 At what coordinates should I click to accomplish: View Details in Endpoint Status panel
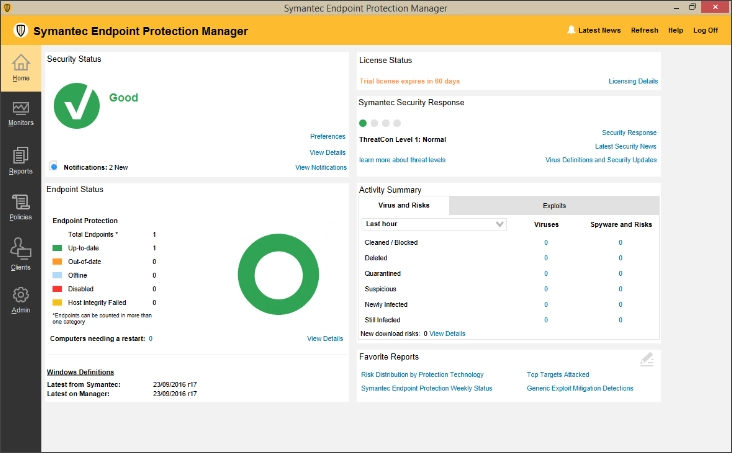pos(325,339)
